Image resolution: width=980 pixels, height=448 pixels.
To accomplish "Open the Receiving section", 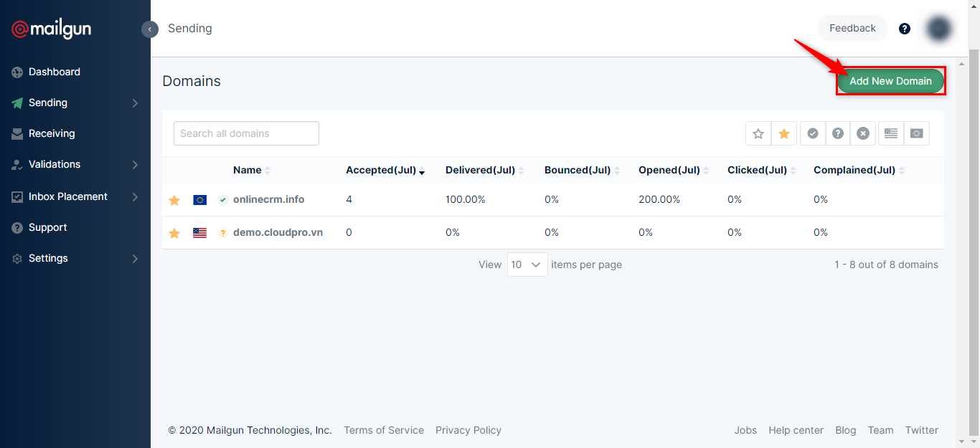I will point(52,133).
